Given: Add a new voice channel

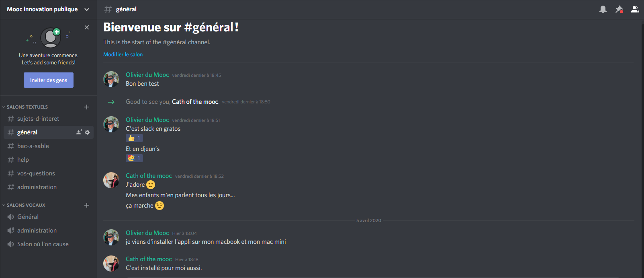Looking at the screenshot, I should point(87,205).
